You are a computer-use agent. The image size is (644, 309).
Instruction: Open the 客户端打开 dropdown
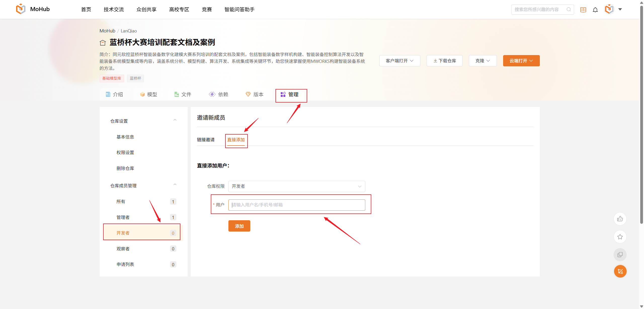[x=400, y=61]
